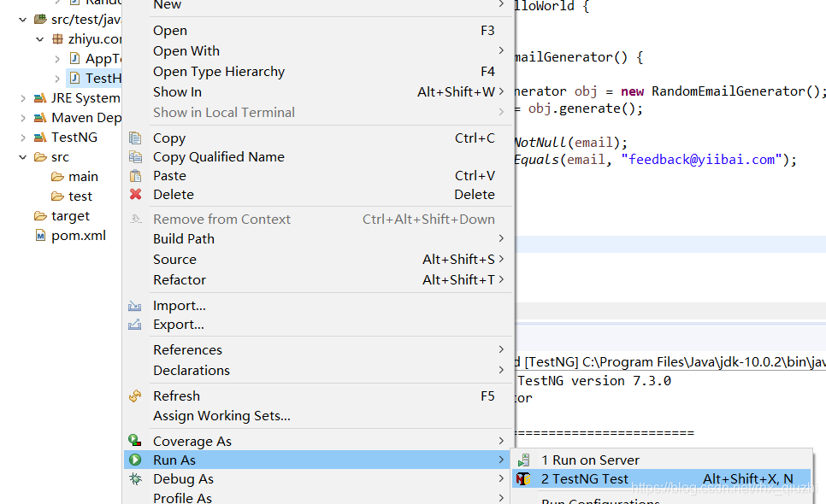Click the Debug As bug icon
Viewport: 826px width, 504px height.
pyautogui.click(x=135, y=479)
